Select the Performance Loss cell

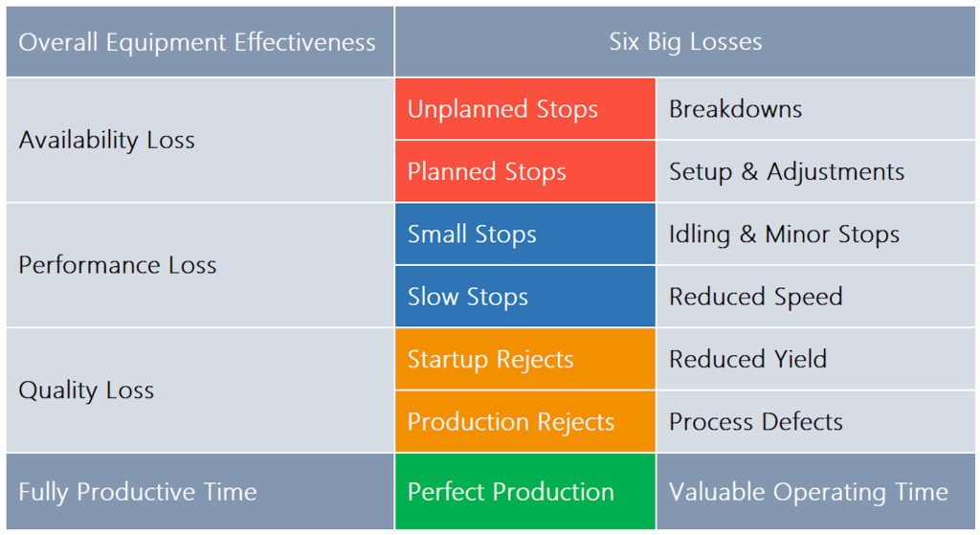click(200, 265)
